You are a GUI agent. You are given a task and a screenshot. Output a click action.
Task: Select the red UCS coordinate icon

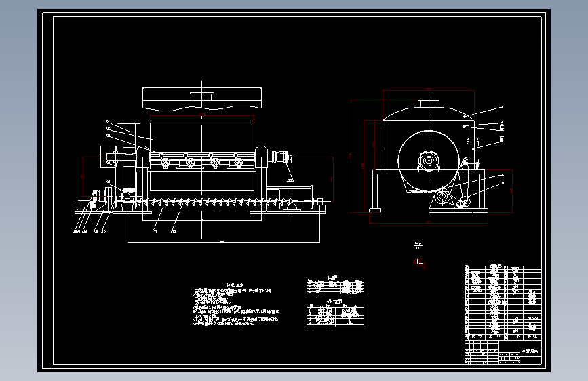tap(419, 262)
